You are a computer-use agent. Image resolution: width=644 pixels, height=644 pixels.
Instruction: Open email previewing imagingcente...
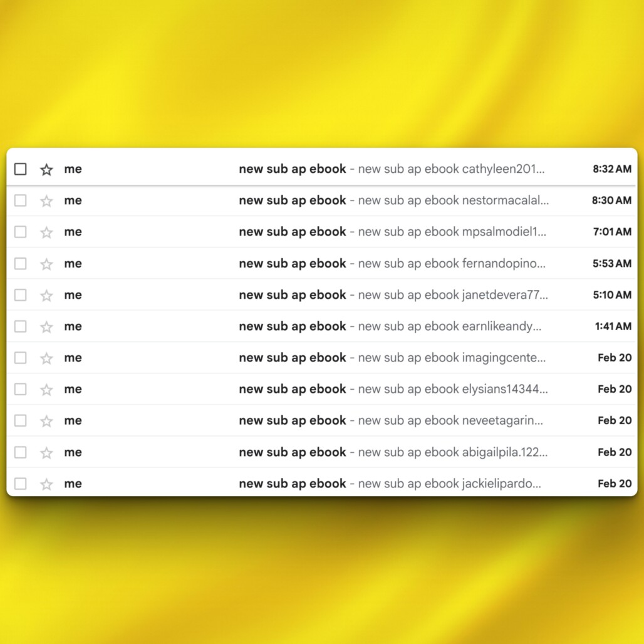tap(322, 358)
